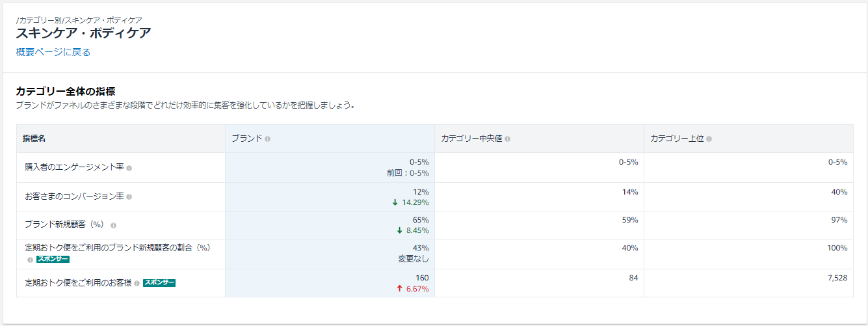Click the red up arrow 6.67% change
This screenshot has width=868, height=326.
pos(413,288)
